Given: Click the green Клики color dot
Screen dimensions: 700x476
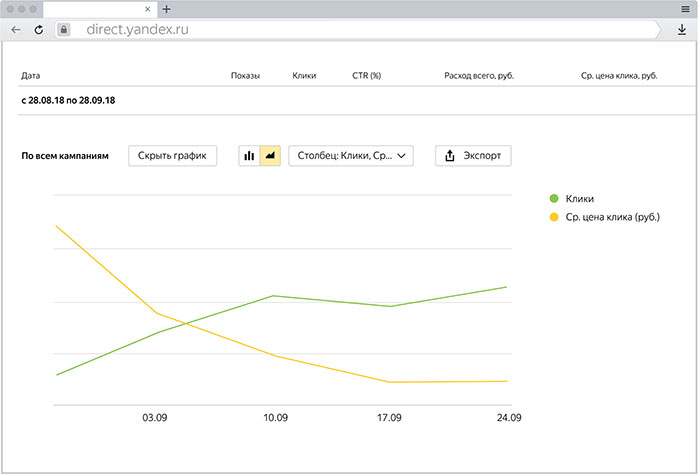Looking at the screenshot, I should [x=555, y=199].
